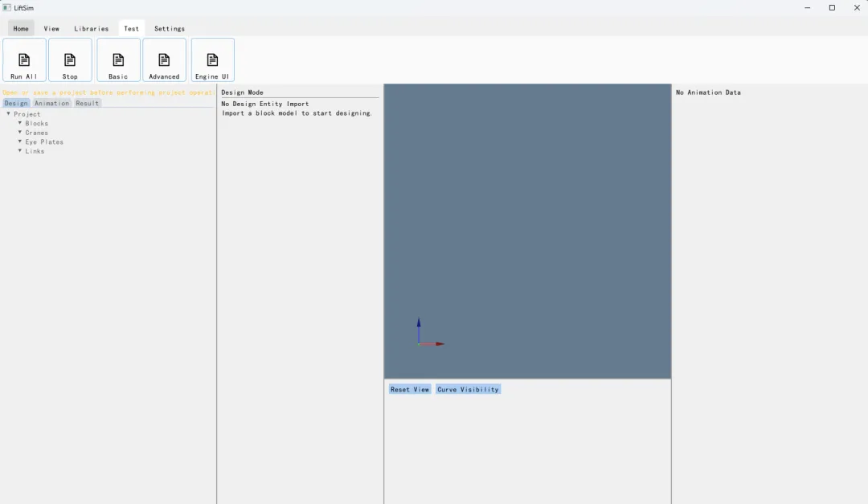Click the blue vertical axis arrow
This screenshot has width=868, height=504.
click(419, 330)
